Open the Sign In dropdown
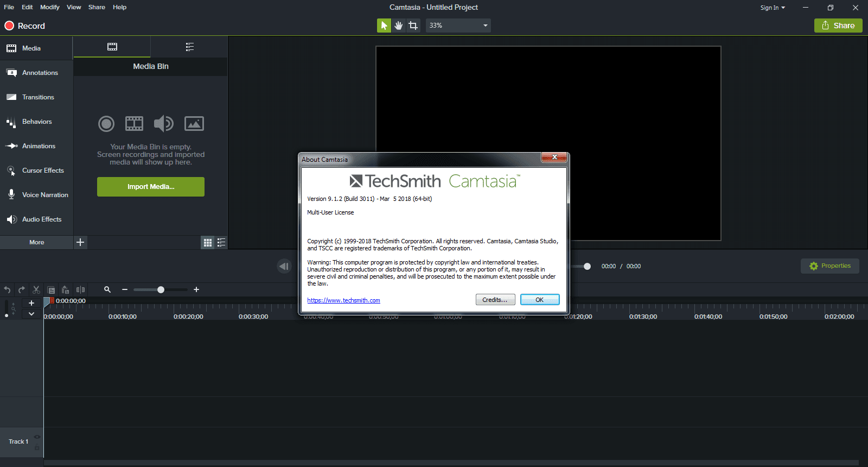The width and height of the screenshot is (868, 467). click(773, 8)
